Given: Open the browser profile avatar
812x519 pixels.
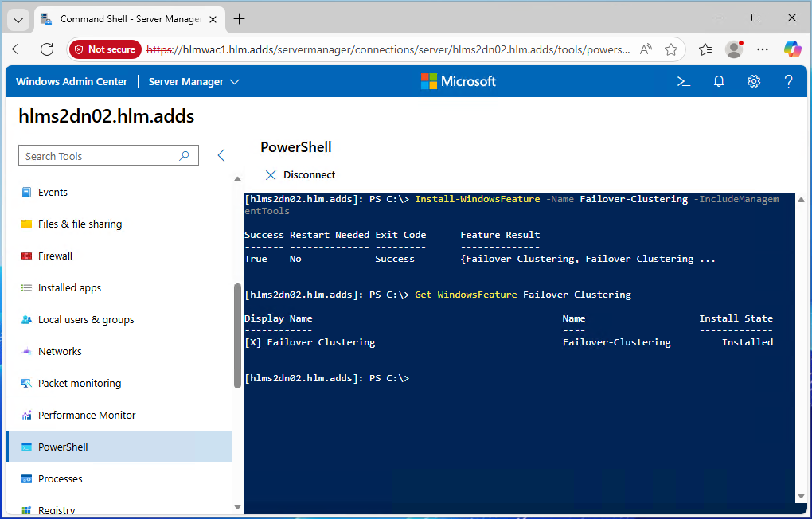Looking at the screenshot, I should [x=734, y=49].
